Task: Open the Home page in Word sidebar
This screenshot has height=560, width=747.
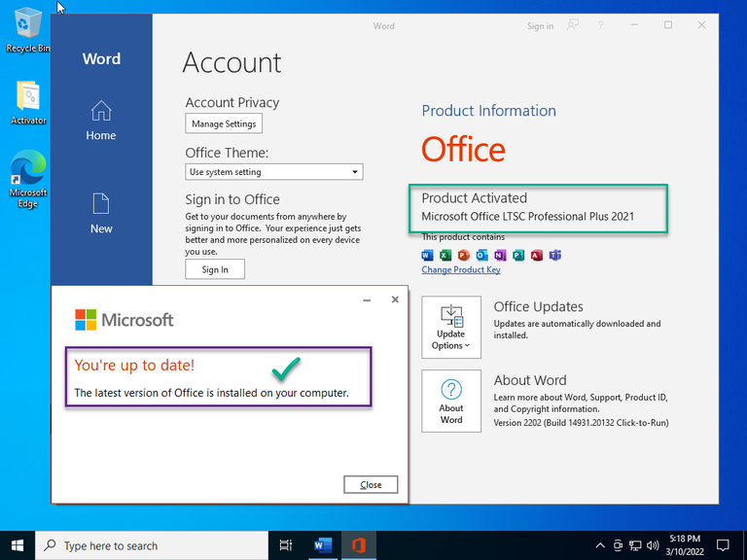Action: 101,121
